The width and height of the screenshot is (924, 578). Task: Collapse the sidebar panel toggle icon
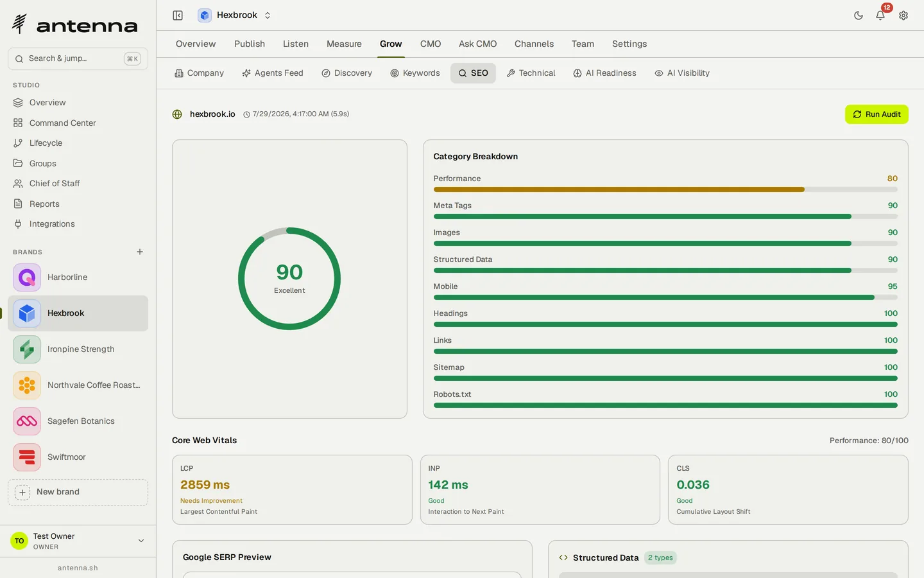[x=178, y=15]
